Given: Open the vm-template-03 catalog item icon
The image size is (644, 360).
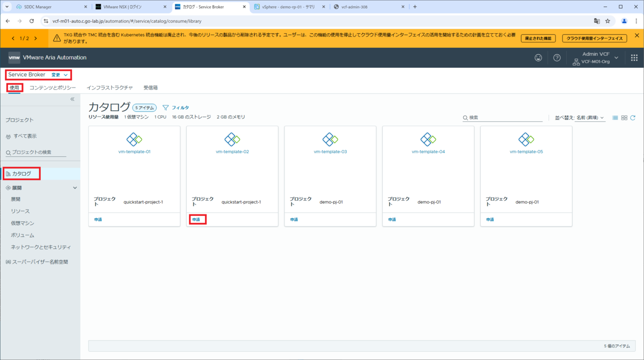Looking at the screenshot, I should pyautogui.click(x=330, y=140).
